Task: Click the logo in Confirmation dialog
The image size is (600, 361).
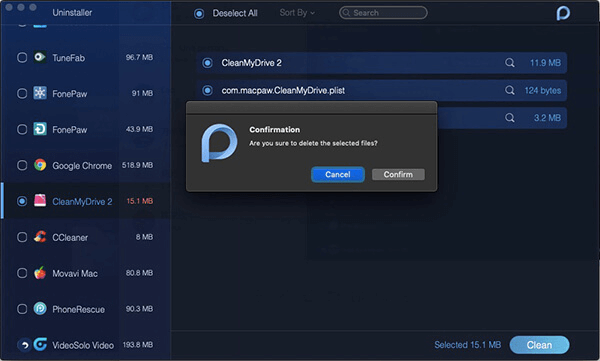Action: point(219,143)
